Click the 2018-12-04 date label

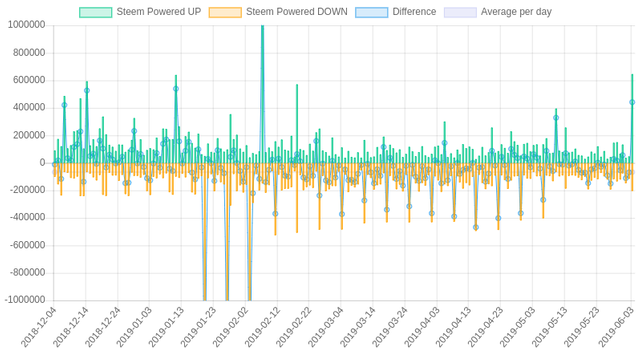point(39,327)
